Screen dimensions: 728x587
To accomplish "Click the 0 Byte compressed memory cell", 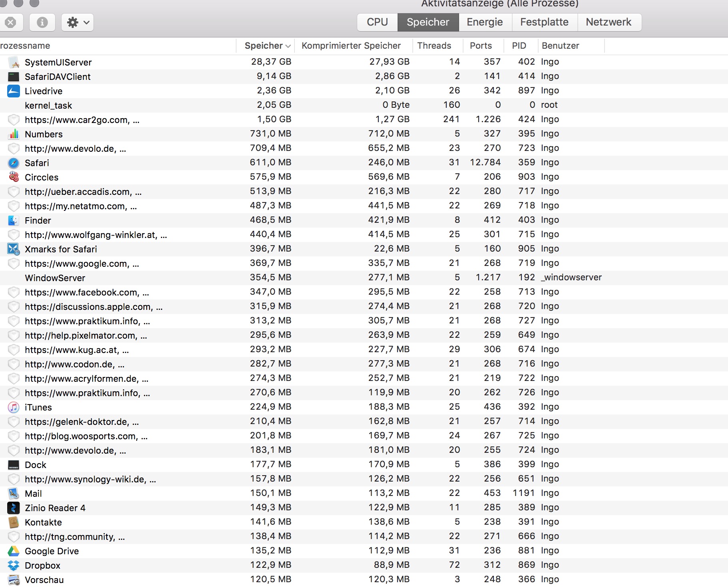I will coord(396,105).
